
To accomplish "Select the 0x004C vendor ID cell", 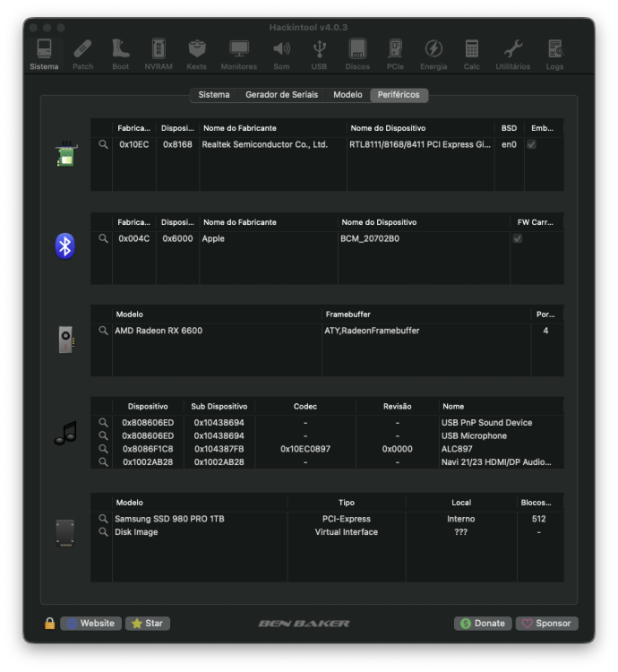I will pyautogui.click(x=134, y=238).
